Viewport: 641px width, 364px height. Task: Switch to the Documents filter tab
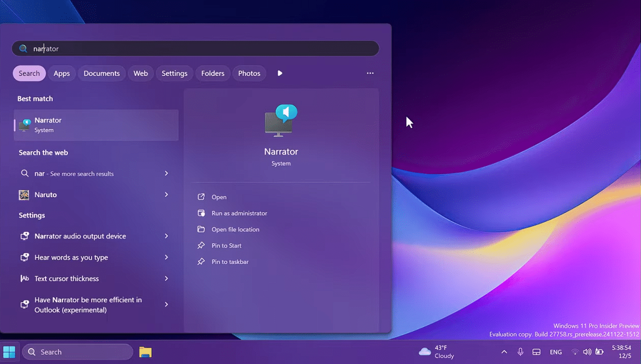[102, 73]
